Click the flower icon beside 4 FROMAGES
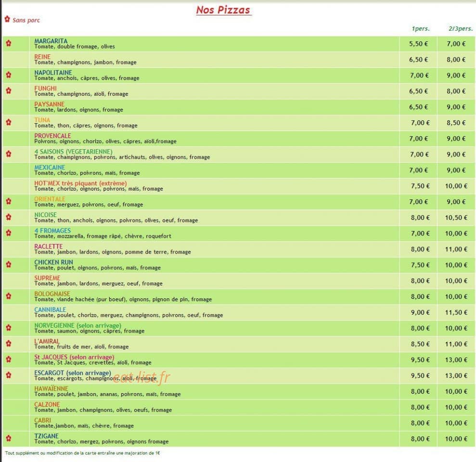 (9, 232)
